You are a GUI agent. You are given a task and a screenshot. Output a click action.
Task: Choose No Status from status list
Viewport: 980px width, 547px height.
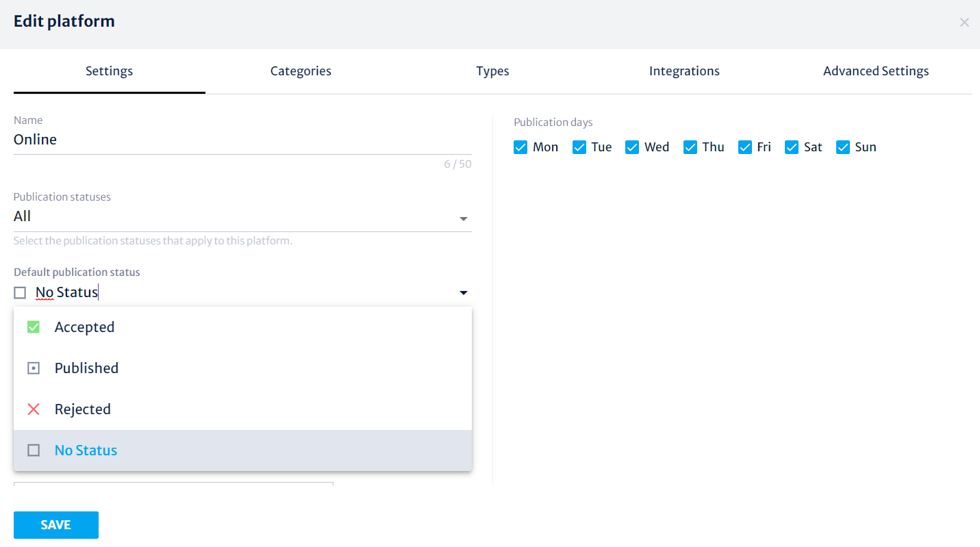coord(242,450)
